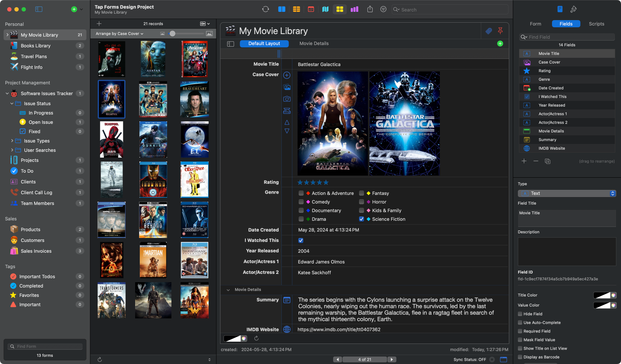Expand the Issue Types folder

tap(12, 141)
